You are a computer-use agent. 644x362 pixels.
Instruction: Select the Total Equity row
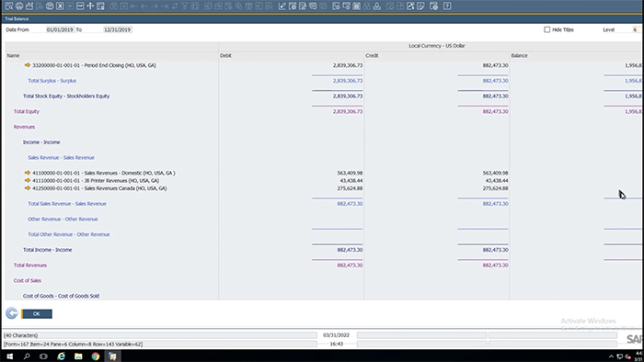coord(27,111)
